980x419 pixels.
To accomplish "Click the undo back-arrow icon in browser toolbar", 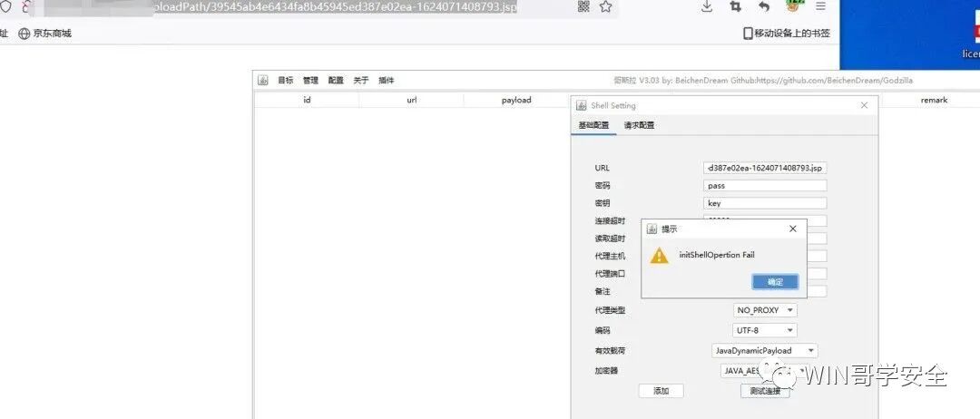I will tap(764, 6).
